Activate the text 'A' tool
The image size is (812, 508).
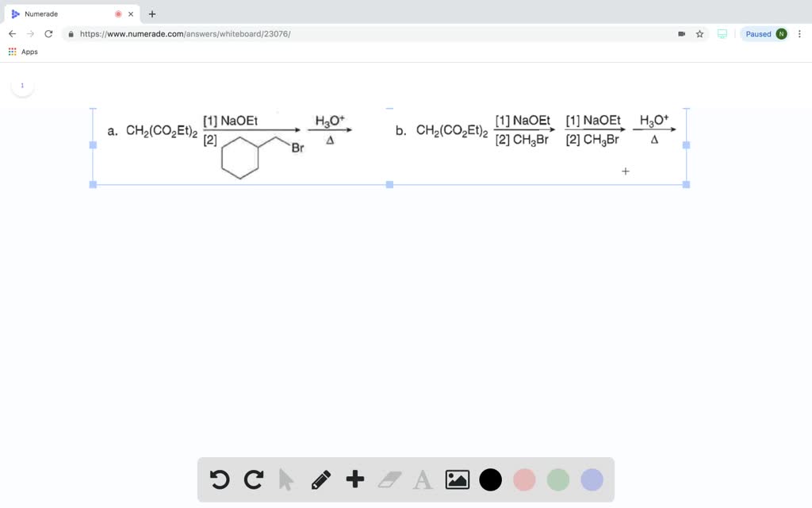[423, 479]
